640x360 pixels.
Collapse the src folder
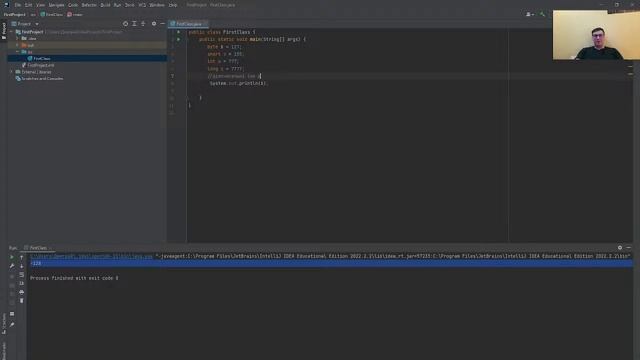tap(17, 52)
